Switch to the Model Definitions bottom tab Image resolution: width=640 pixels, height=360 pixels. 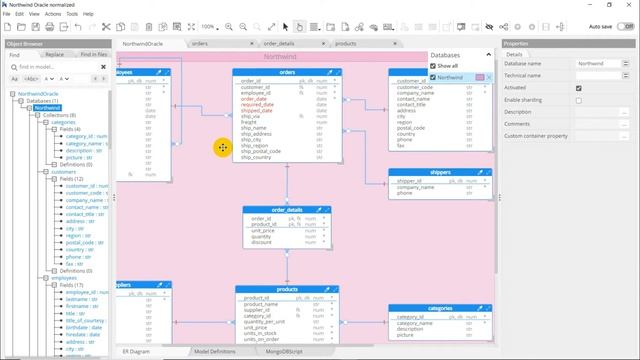(215, 351)
